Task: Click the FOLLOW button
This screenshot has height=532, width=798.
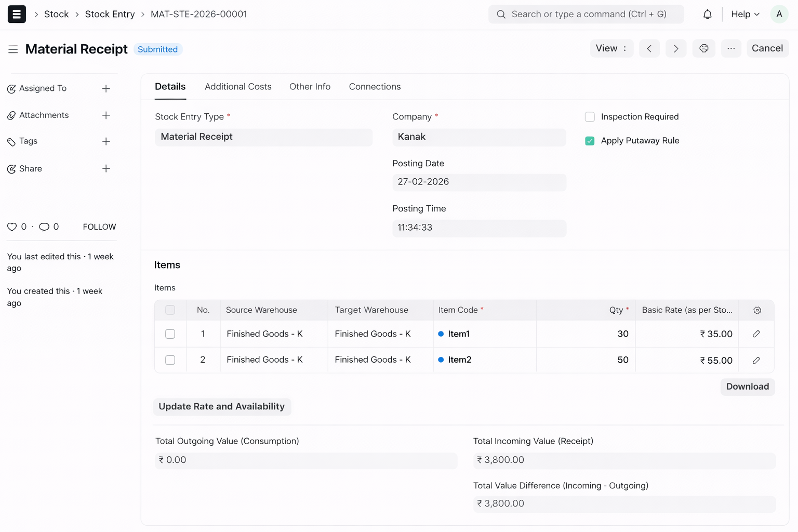Action: 99,227
